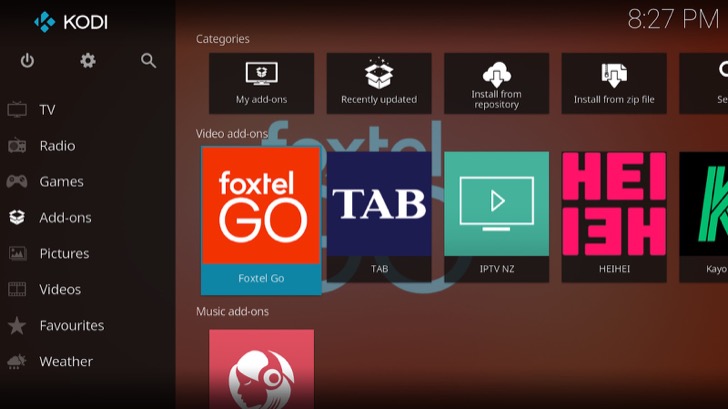
Task: Select Weather from the sidebar
Action: tap(65, 362)
